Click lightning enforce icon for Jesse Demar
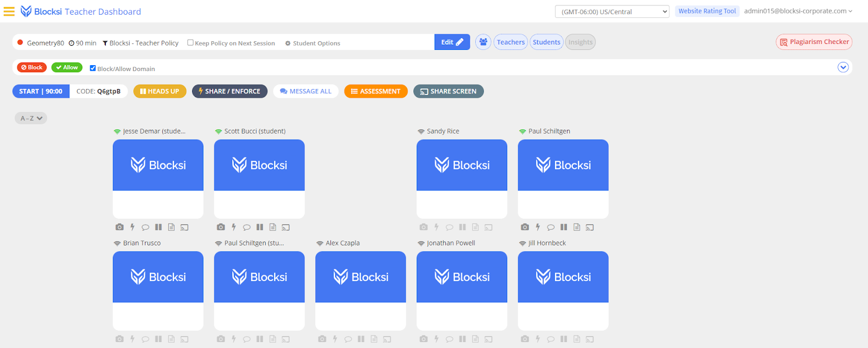Screen dimensions: 868x348 132,227
